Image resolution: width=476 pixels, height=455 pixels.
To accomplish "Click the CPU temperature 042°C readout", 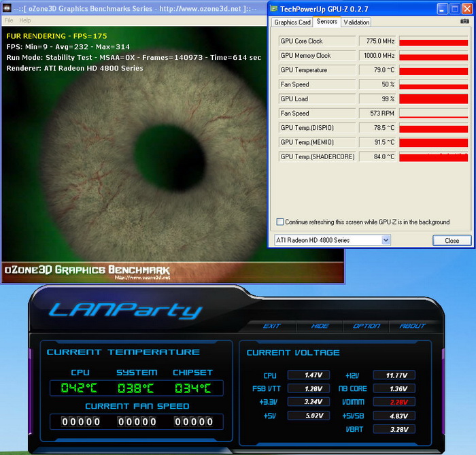I will tap(79, 388).
